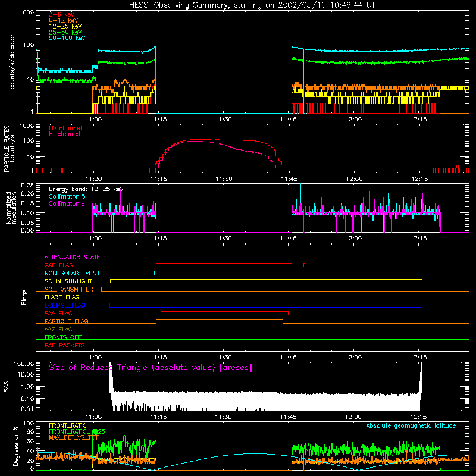Click the Absolute geomagnetic latitude label
The width and height of the screenshot is (476, 476).
tap(411, 426)
